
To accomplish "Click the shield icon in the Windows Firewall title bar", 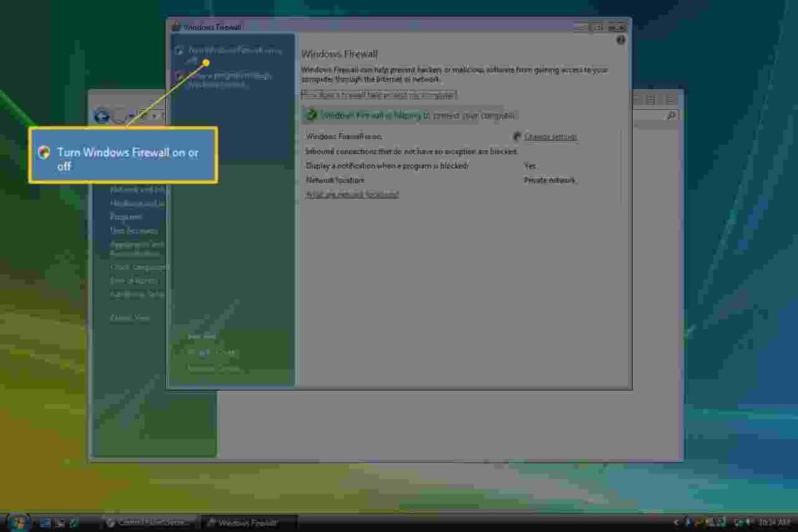I will point(174,26).
